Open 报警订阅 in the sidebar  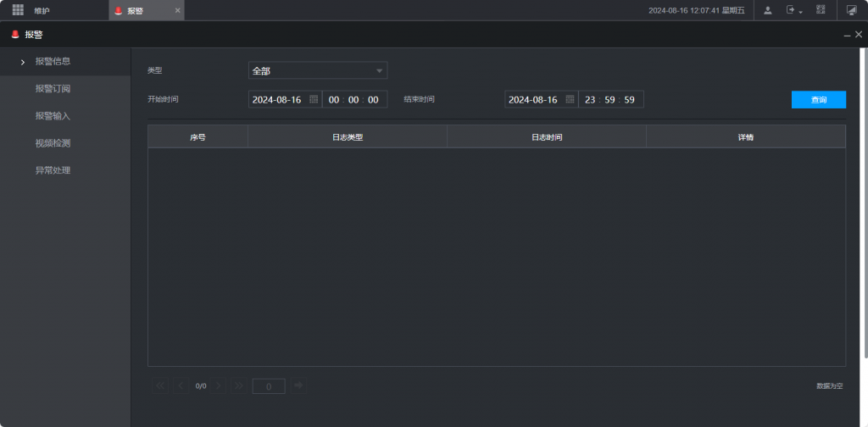tap(53, 88)
